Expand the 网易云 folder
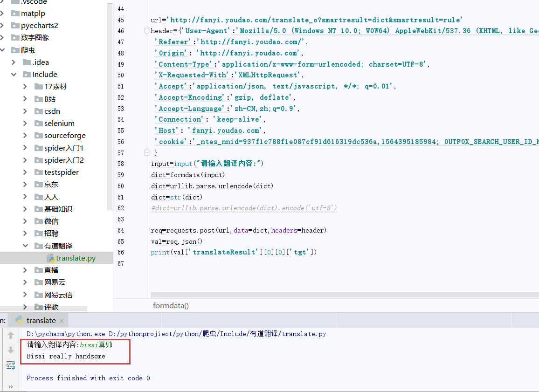This screenshot has height=392, width=539. [x=25, y=282]
